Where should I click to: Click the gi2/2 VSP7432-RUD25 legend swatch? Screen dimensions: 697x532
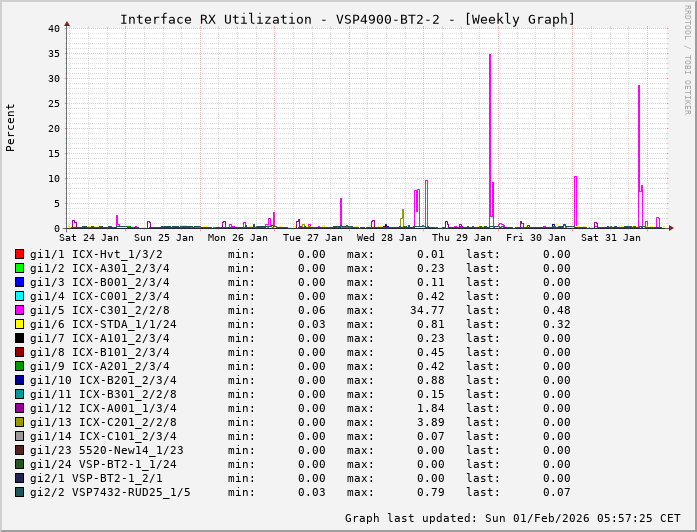[20, 492]
